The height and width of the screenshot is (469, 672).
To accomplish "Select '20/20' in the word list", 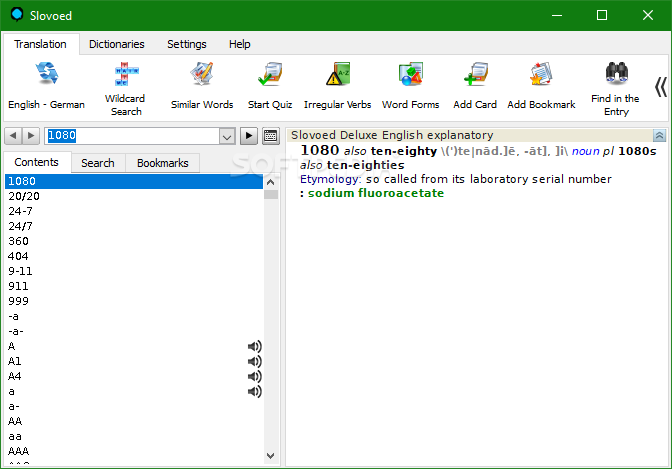I will (x=134, y=196).
